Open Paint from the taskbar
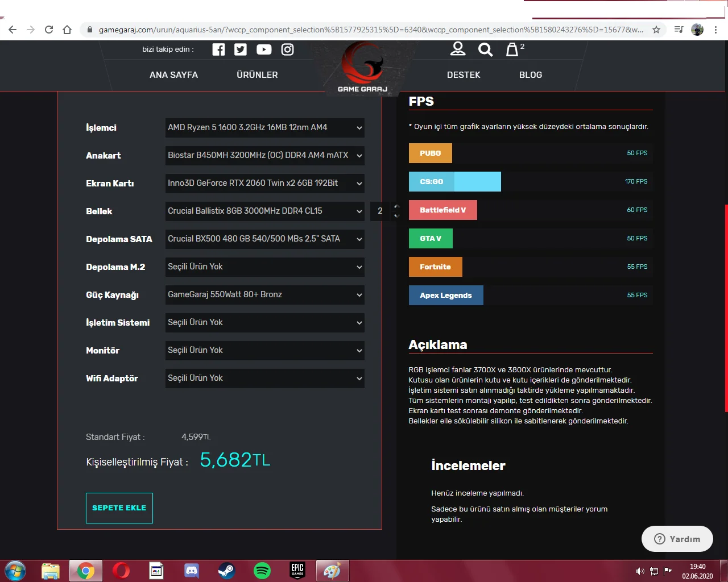This screenshot has height=582, width=728. (332, 571)
